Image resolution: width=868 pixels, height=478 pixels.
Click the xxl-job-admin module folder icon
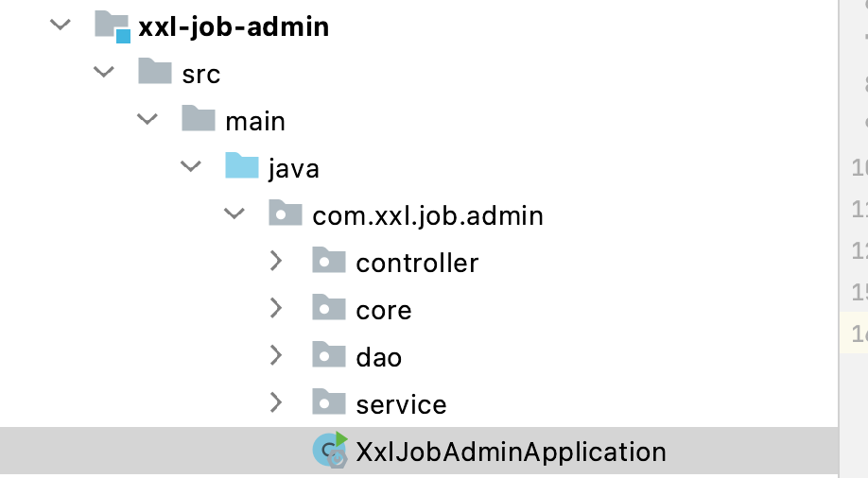pyautogui.click(x=112, y=26)
